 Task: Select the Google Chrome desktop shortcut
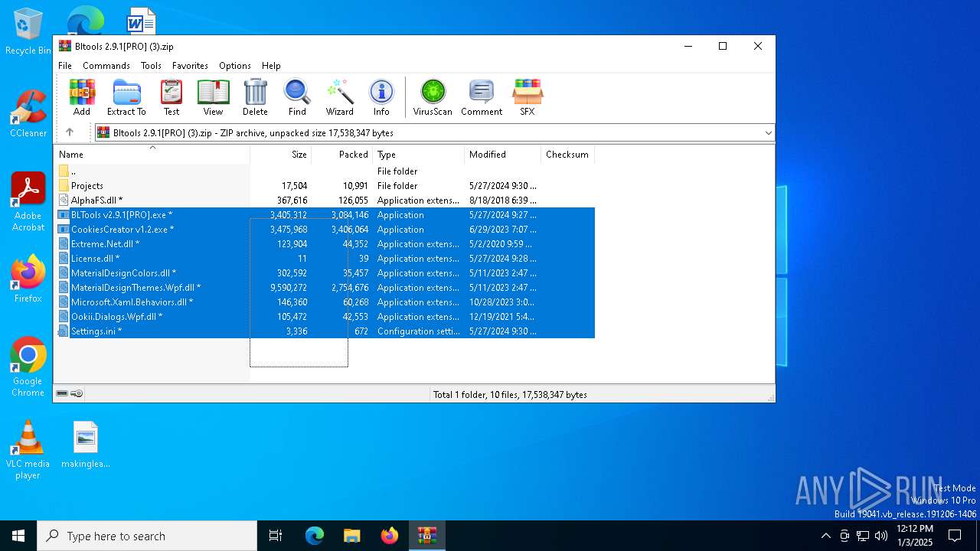click(x=28, y=367)
